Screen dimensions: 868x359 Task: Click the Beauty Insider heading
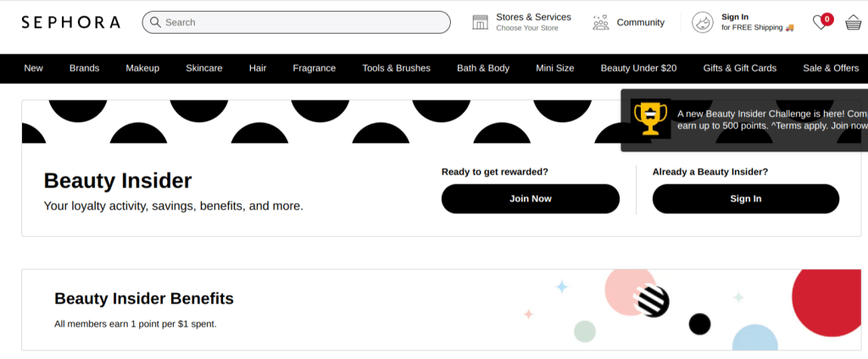118,181
